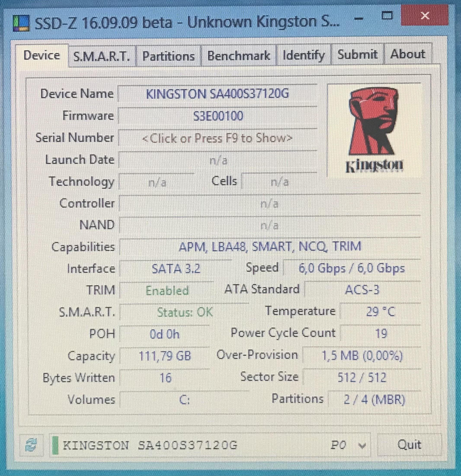Select the Identify tab
The width and height of the screenshot is (461, 476).
(304, 55)
